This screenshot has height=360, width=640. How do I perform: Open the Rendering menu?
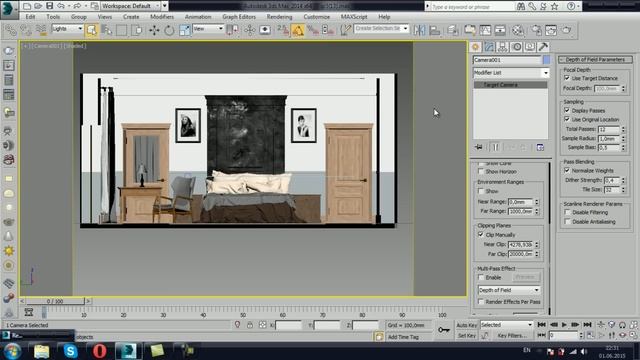[x=280, y=17]
